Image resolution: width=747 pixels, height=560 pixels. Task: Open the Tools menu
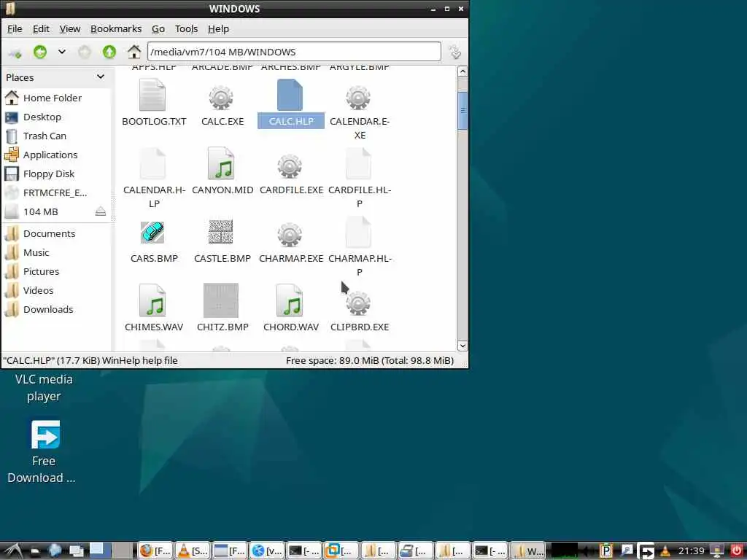click(x=186, y=29)
